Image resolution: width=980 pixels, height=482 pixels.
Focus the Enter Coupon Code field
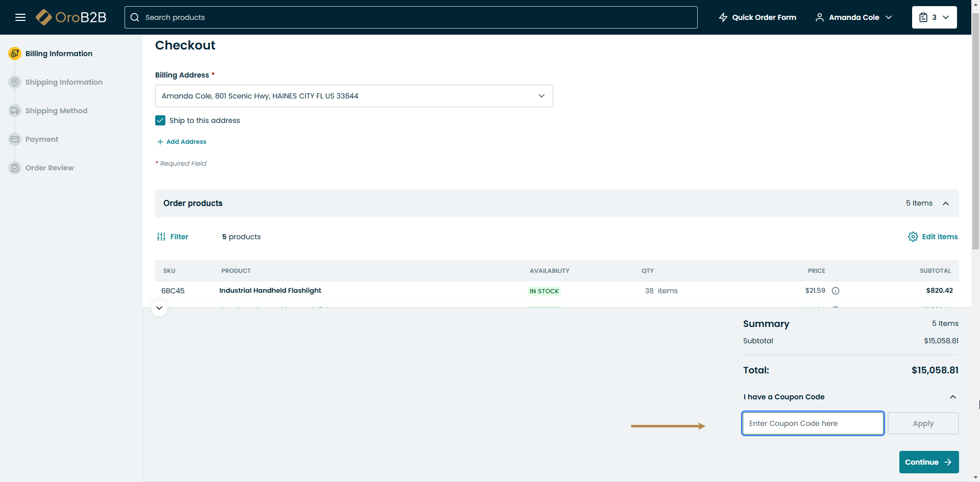(813, 423)
